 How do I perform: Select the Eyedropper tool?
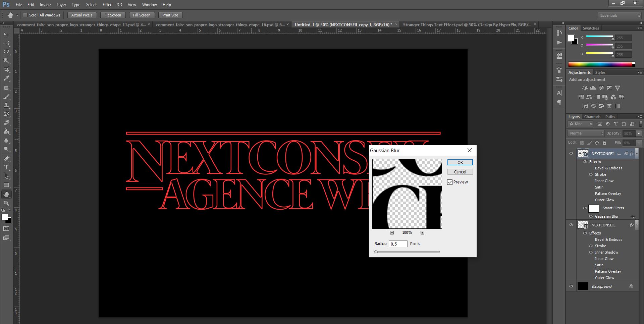6,78
